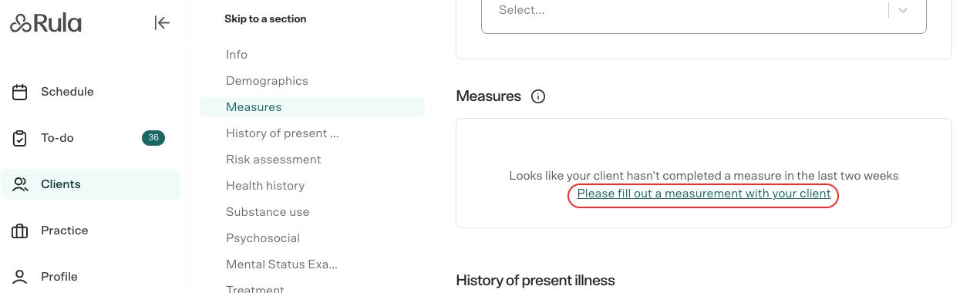Click the Profile person icon
This screenshot has height=293, width=980.
point(20,276)
